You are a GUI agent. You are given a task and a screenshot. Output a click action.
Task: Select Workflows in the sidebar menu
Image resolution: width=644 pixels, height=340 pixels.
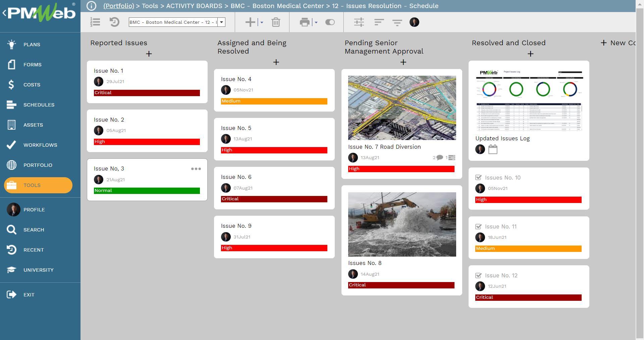(40, 145)
